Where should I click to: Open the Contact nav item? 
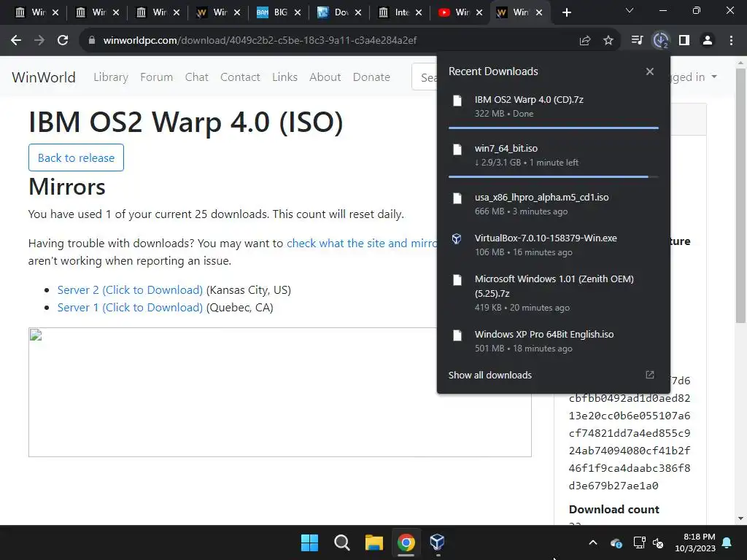pos(240,77)
